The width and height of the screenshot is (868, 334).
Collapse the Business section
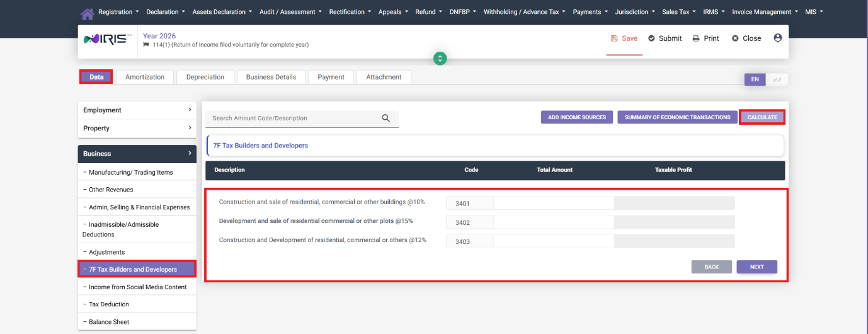point(137,154)
